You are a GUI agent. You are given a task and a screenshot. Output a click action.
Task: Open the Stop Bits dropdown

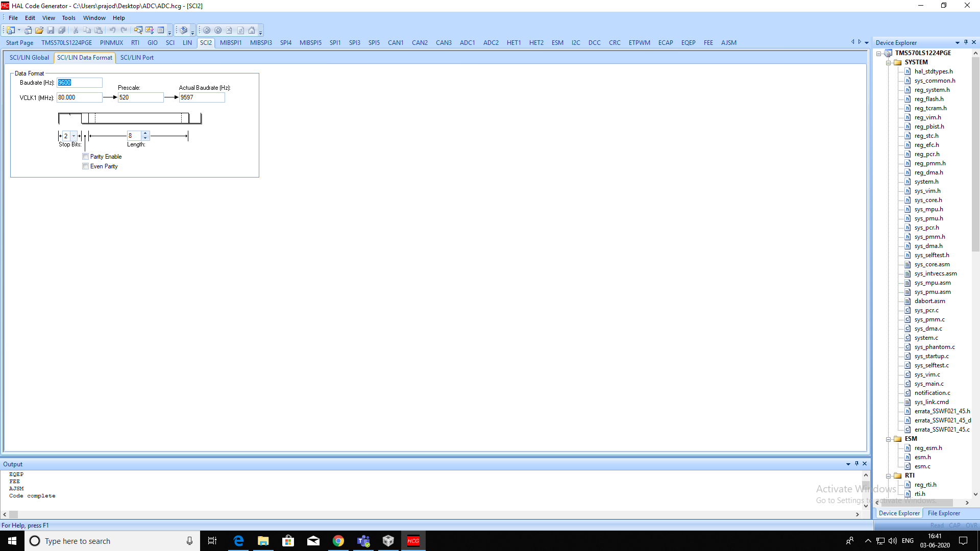pyautogui.click(x=74, y=136)
